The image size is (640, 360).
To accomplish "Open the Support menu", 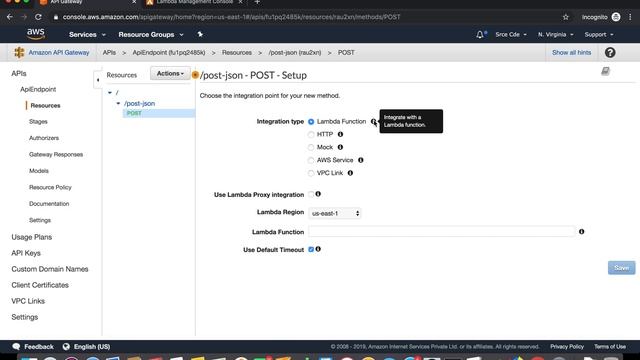I will tap(599, 35).
